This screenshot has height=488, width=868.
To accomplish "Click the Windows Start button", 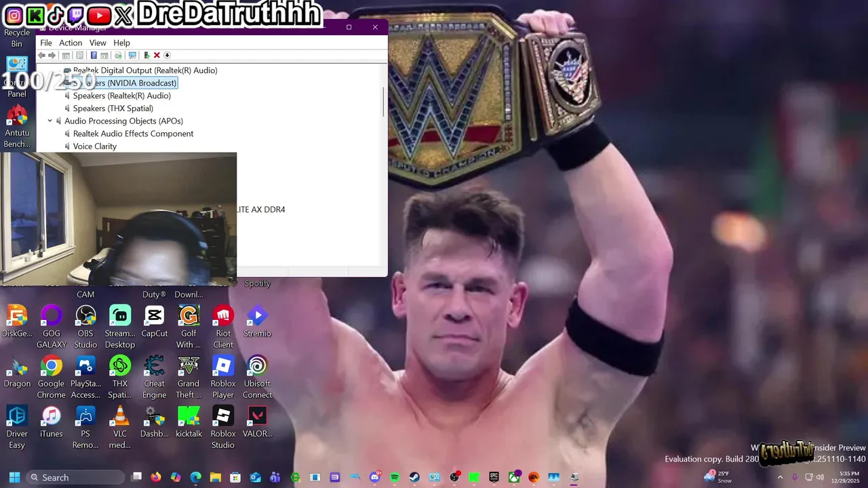I will click(x=14, y=477).
